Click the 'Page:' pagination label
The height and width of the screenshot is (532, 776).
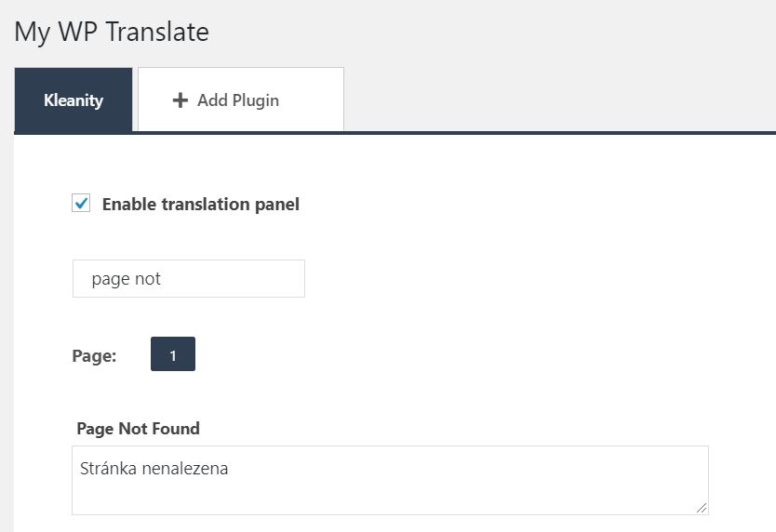coord(94,355)
